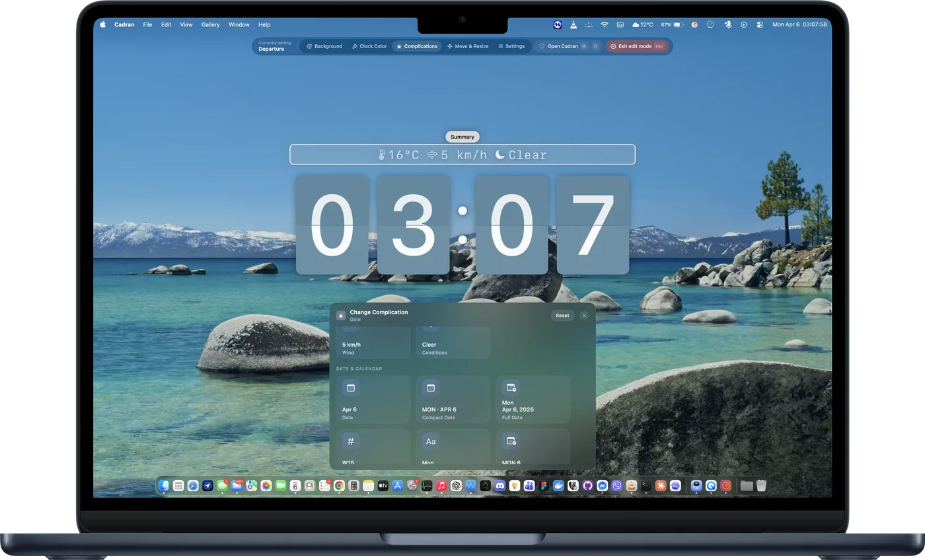Pick the Wind complication card
The height and width of the screenshot is (560, 925).
click(373, 343)
